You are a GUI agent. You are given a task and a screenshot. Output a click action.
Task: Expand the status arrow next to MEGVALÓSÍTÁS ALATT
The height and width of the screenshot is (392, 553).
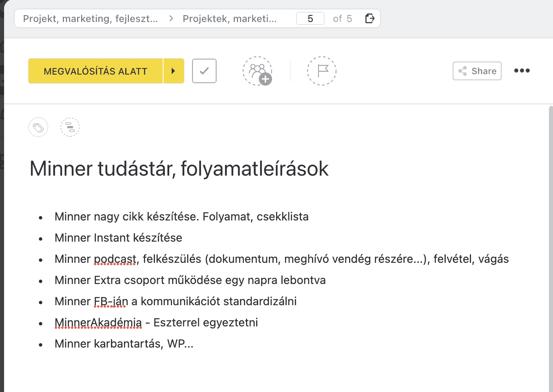click(x=173, y=71)
